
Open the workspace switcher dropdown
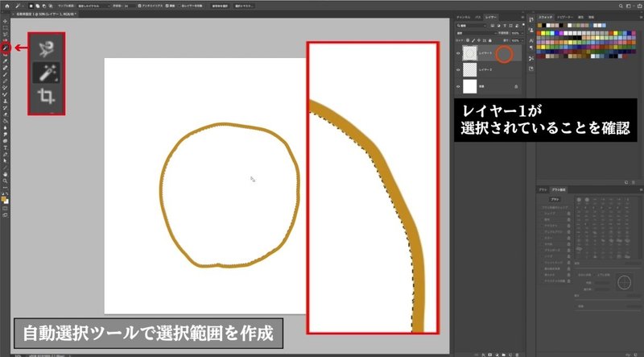click(629, 6)
